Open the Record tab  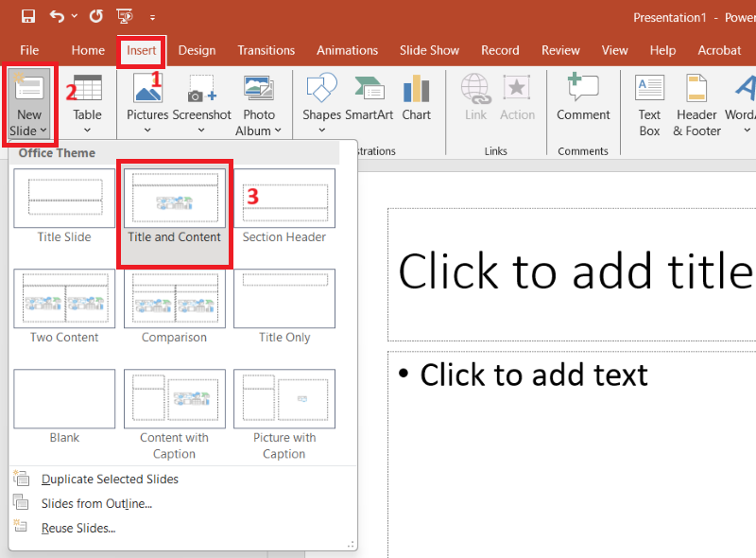[500, 50]
